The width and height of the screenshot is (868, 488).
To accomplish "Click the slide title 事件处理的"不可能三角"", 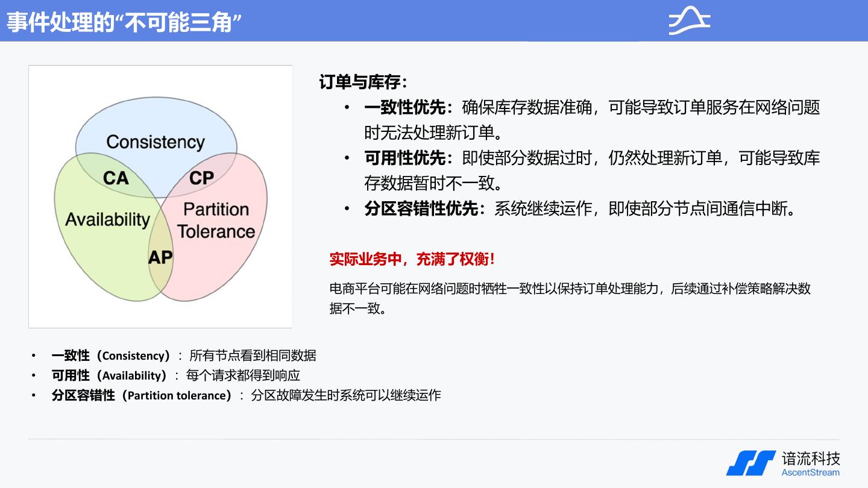I will [x=124, y=22].
